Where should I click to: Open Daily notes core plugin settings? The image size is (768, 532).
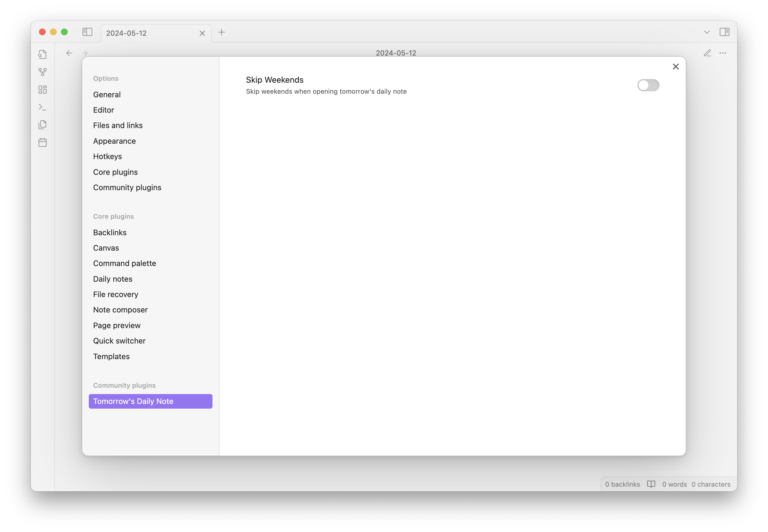click(x=113, y=279)
